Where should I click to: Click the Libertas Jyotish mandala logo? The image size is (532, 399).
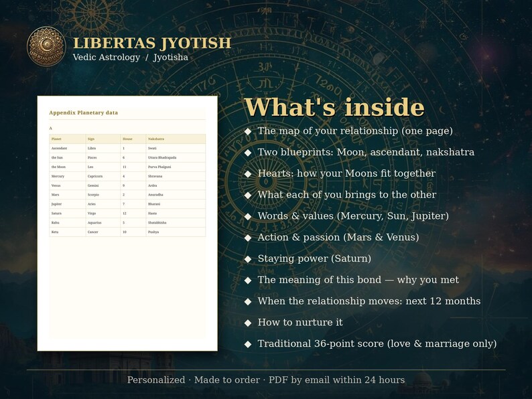(46, 46)
